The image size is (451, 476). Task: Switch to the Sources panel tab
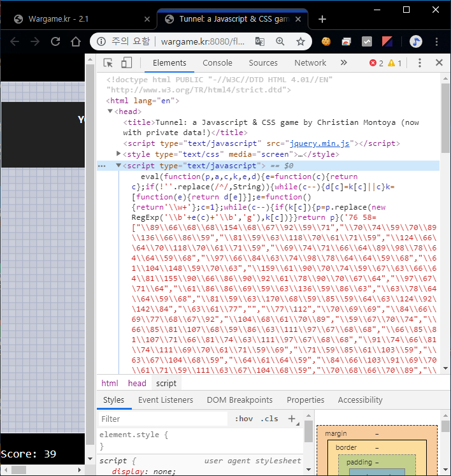(x=263, y=63)
